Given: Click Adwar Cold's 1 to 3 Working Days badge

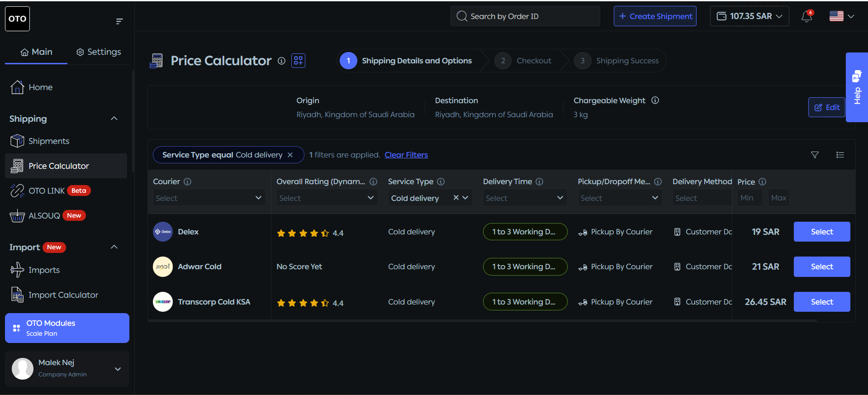Looking at the screenshot, I should (525, 267).
